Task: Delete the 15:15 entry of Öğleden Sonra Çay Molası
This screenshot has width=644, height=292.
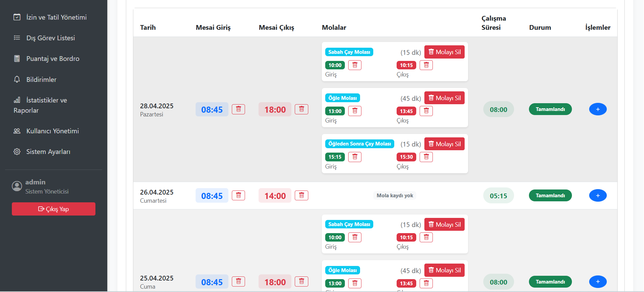Action: coord(355,157)
